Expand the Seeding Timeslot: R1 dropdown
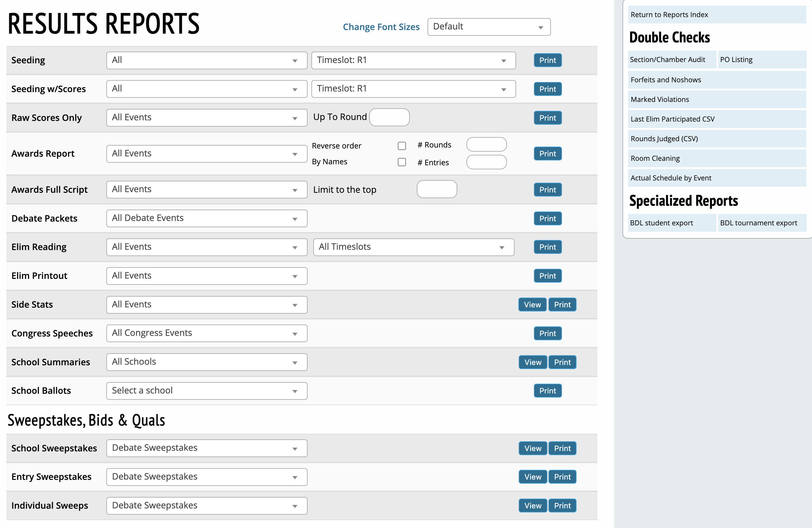 pyautogui.click(x=413, y=60)
